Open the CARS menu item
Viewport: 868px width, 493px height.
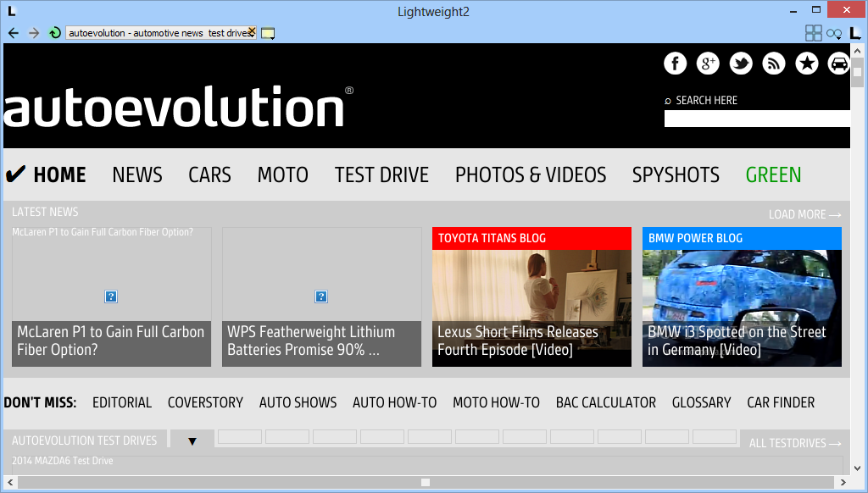click(209, 174)
